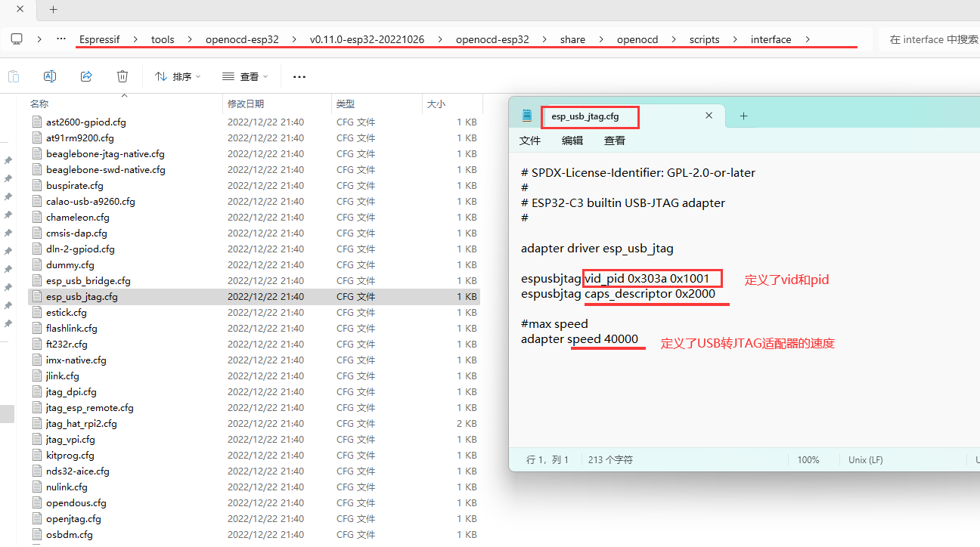
Task: Click the line and column status (行 1，列 1)
Action: point(547,459)
